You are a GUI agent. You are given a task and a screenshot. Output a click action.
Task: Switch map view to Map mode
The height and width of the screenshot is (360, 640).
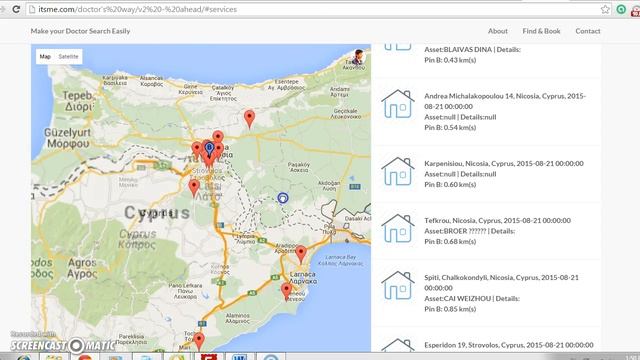pos(45,57)
